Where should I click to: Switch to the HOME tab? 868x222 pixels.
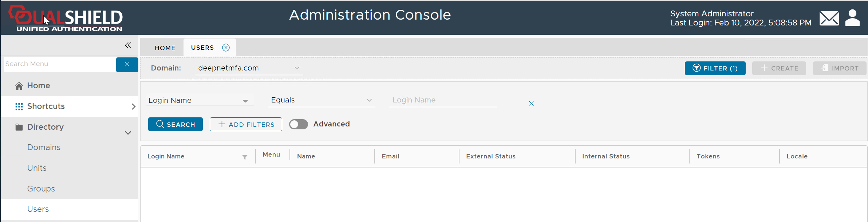tap(165, 48)
